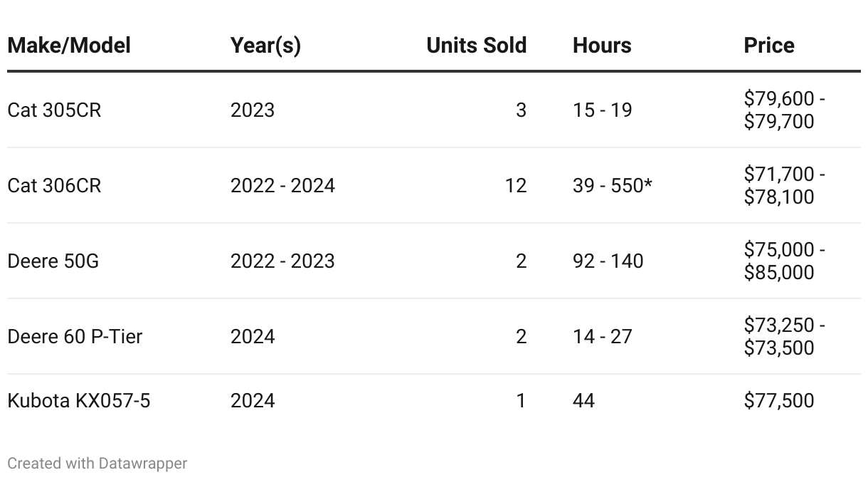The height and width of the screenshot is (480, 868).
Task: Select the Cat 305CR row label
Action: point(54,110)
